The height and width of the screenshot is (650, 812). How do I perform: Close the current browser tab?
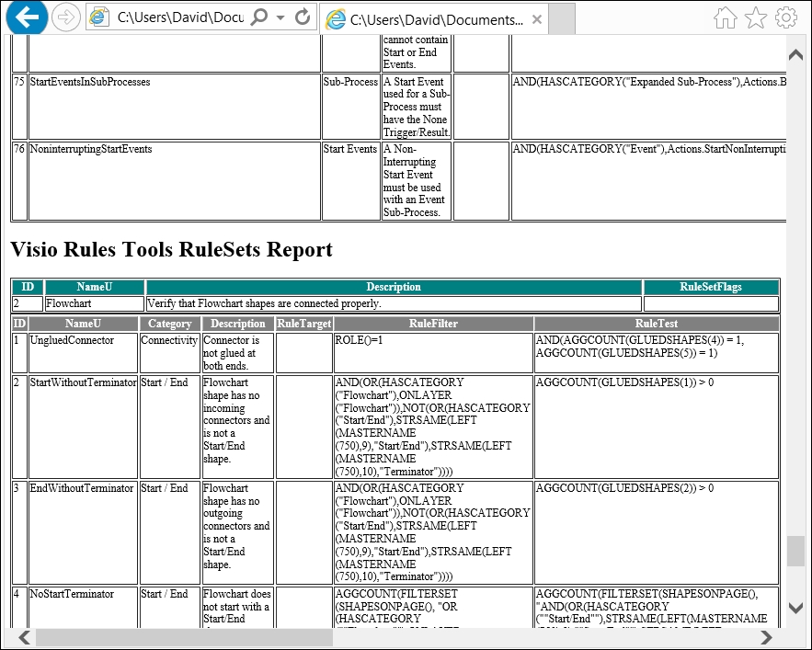point(537,18)
